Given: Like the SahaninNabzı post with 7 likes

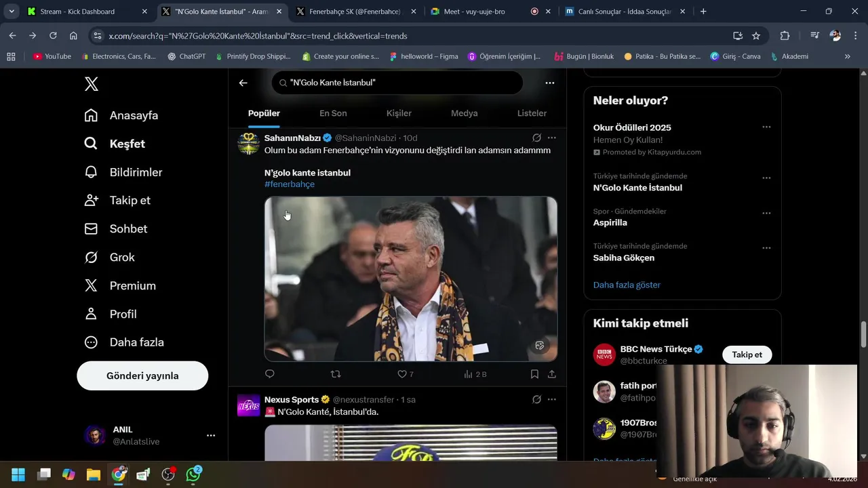Looking at the screenshot, I should coord(406,374).
